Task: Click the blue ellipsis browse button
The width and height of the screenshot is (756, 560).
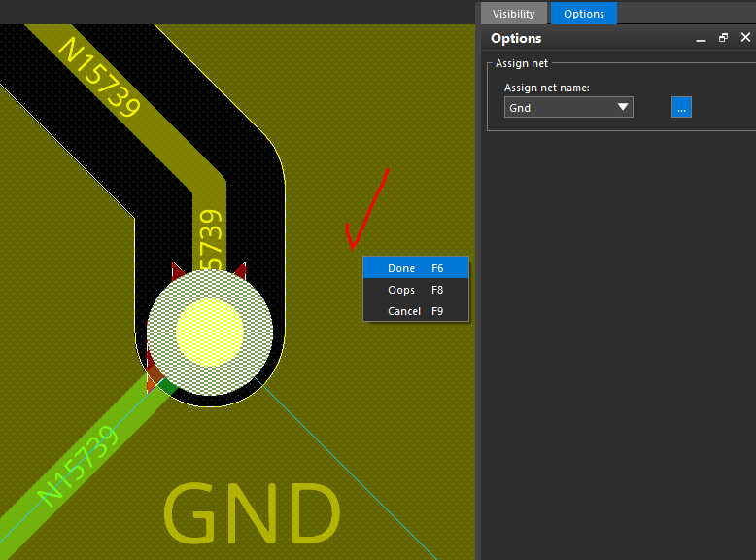Action: tap(681, 107)
